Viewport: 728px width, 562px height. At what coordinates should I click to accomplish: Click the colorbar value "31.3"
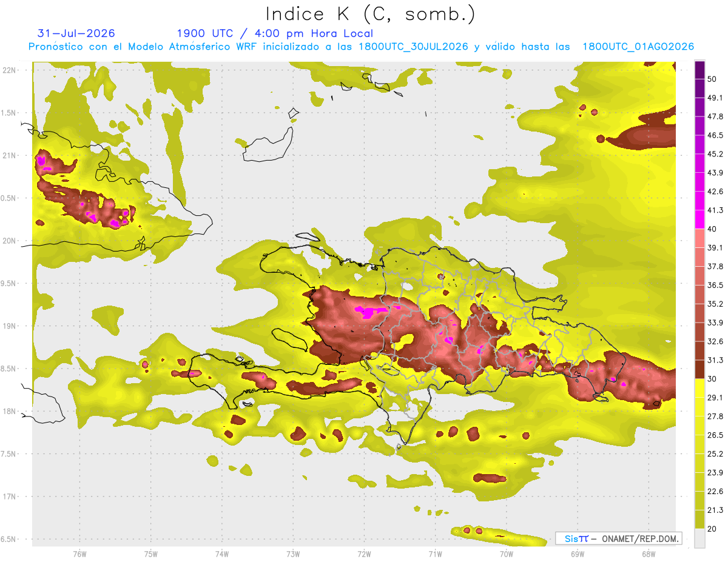(715, 360)
